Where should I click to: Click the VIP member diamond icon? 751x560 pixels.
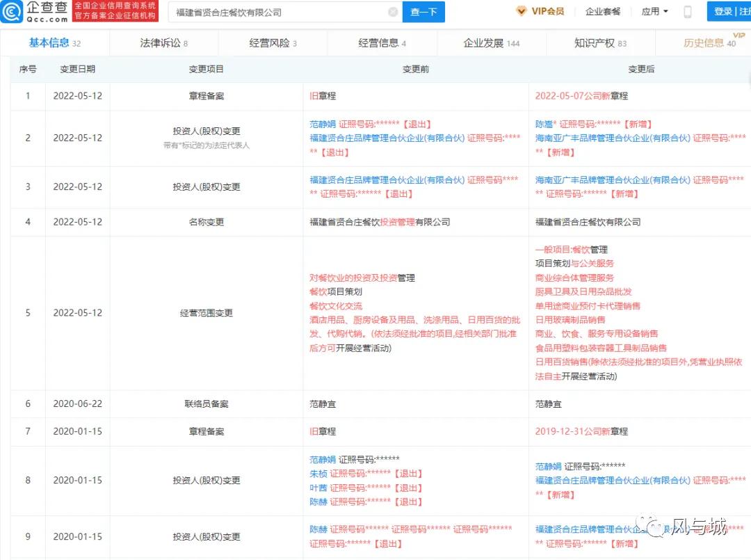point(521,11)
